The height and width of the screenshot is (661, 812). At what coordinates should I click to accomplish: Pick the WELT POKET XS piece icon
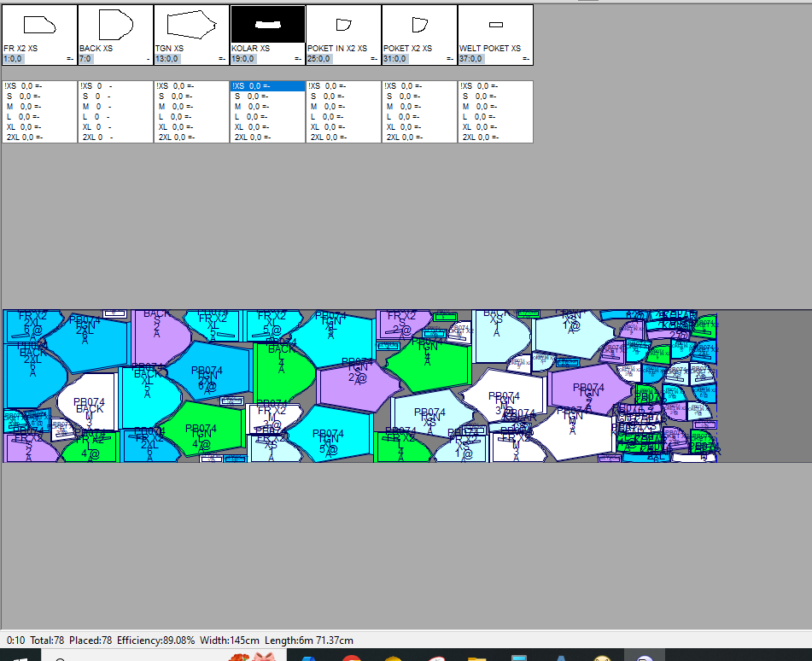click(495, 26)
